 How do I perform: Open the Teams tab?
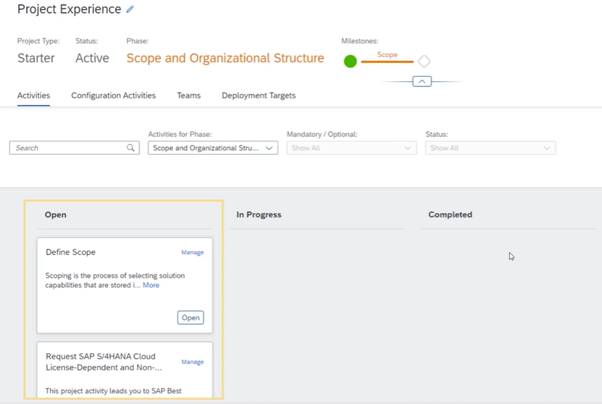pyautogui.click(x=188, y=96)
